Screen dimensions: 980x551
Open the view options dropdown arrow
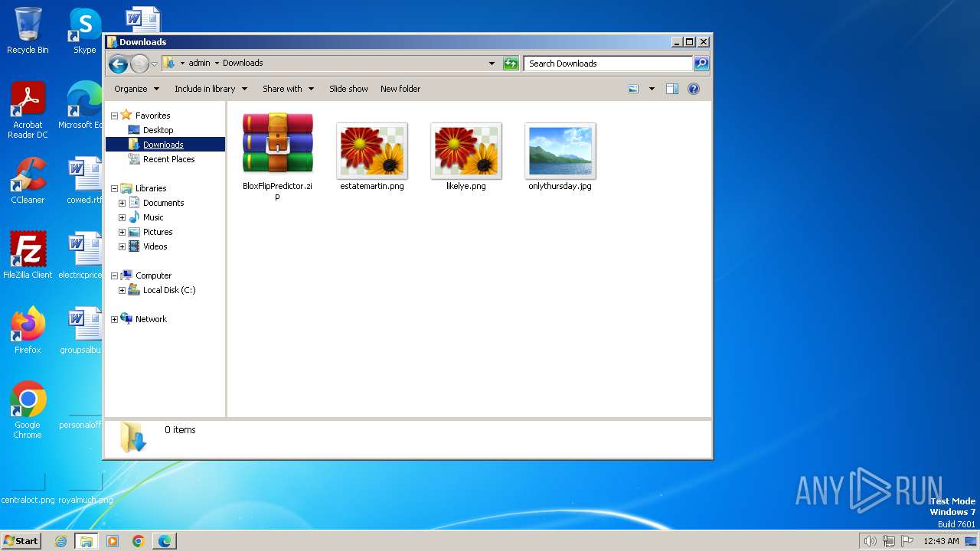coord(652,89)
